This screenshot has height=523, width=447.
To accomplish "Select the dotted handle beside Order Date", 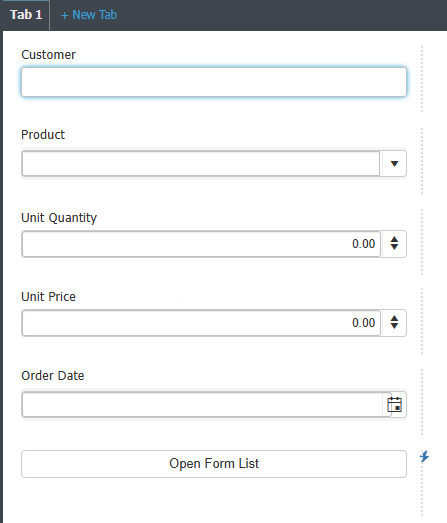I will tap(422, 402).
